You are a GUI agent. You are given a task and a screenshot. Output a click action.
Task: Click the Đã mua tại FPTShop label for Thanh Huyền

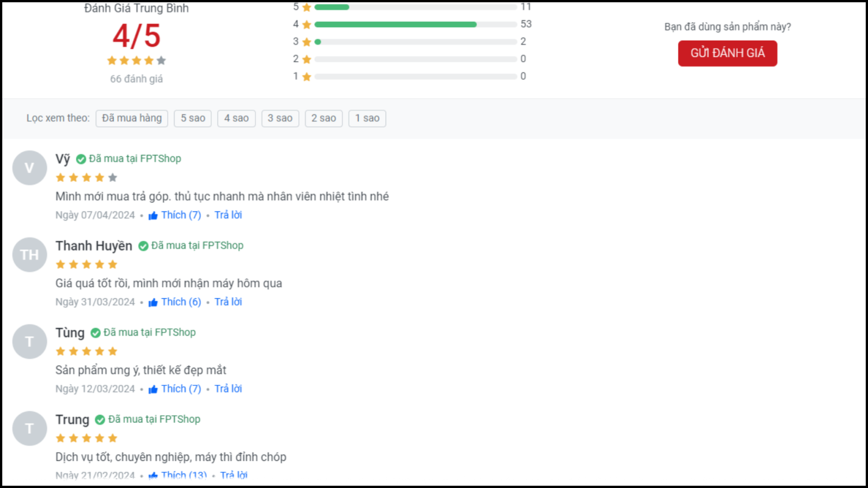click(x=197, y=246)
